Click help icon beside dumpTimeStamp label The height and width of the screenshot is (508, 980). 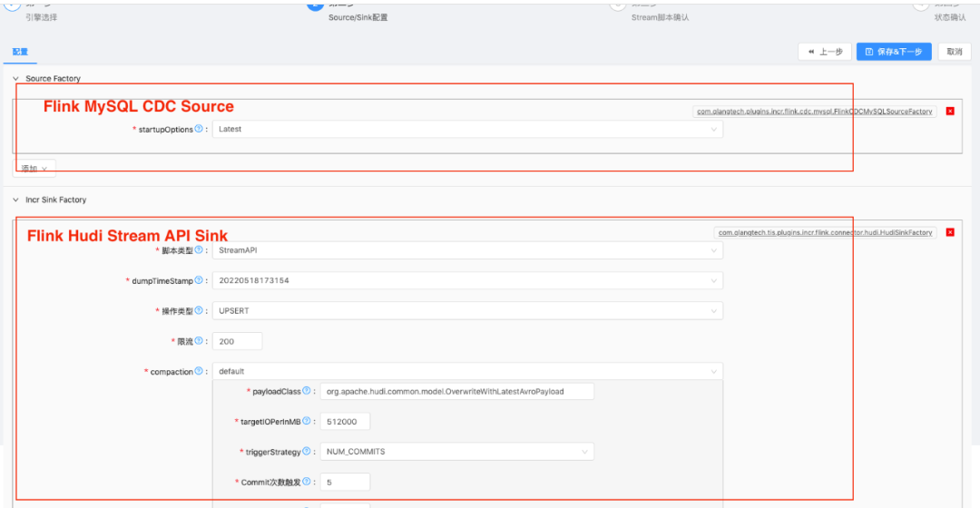(x=199, y=280)
